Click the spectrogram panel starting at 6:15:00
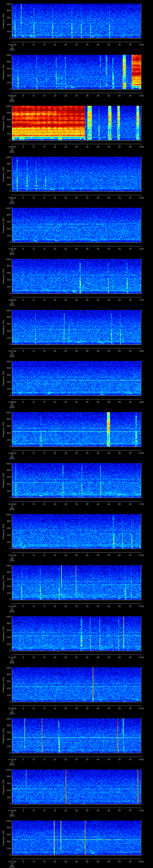The image size is (153, 868). pos(77,736)
